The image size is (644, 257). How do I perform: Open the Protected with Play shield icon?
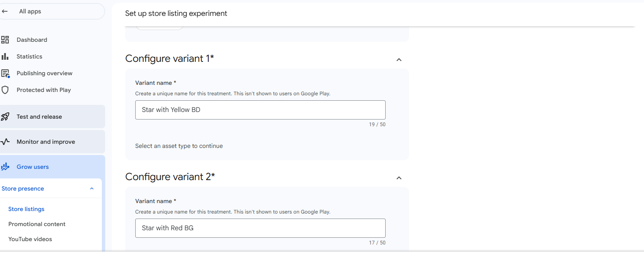pos(5,90)
